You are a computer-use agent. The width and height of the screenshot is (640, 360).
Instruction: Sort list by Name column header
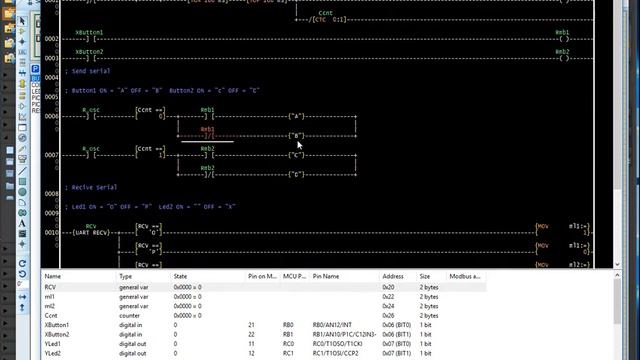coord(78,276)
